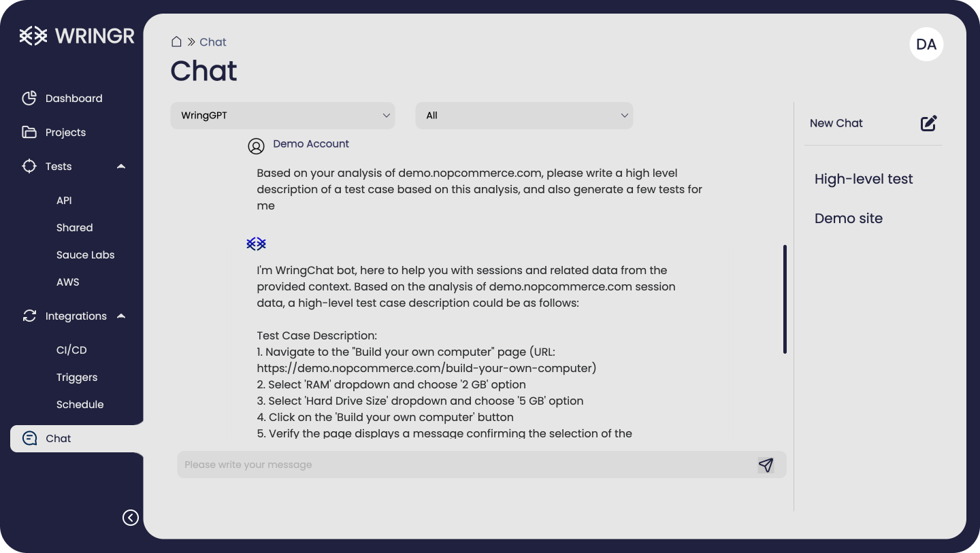This screenshot has width=980, height=553.
Task: Collapse the sidebar with the arrow button
Action: pos(131,518)
